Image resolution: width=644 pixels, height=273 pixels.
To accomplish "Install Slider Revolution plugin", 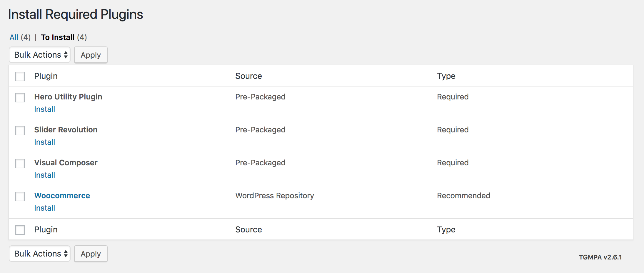I will pos(44,142).
